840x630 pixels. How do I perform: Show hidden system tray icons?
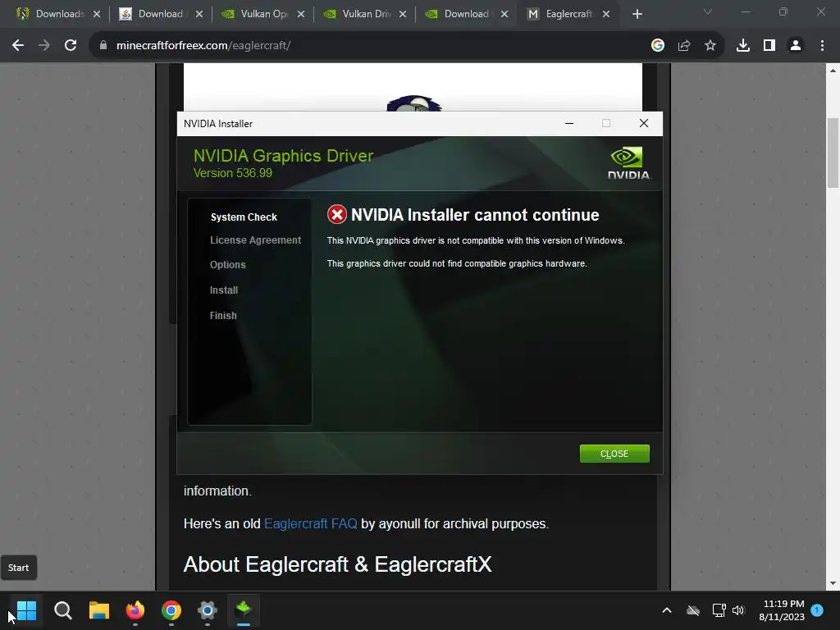click(x=667, y=610)
